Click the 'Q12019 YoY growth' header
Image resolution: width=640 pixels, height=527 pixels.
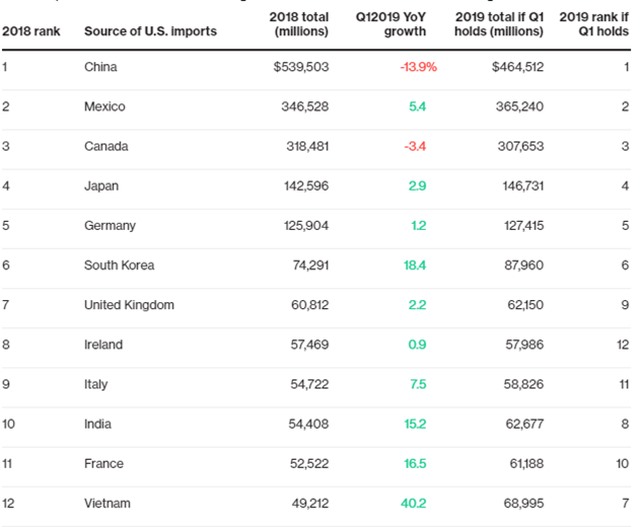click(x=391, y=24)
